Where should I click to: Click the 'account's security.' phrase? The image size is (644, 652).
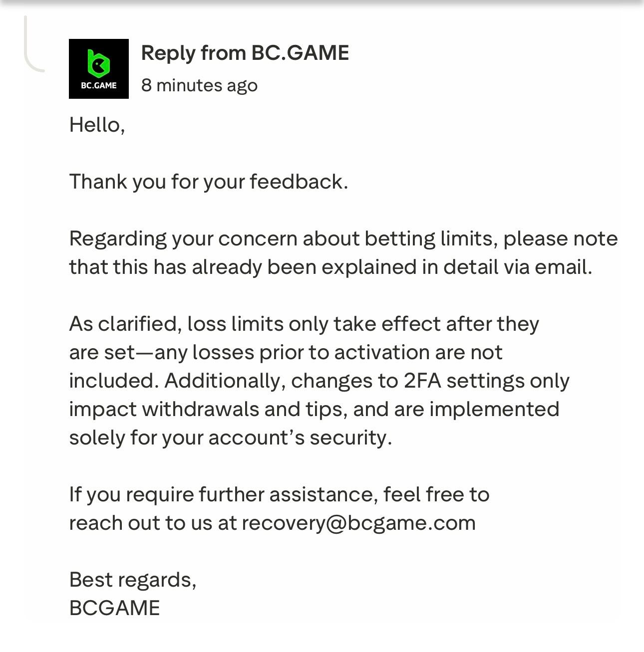pos(300,437)
